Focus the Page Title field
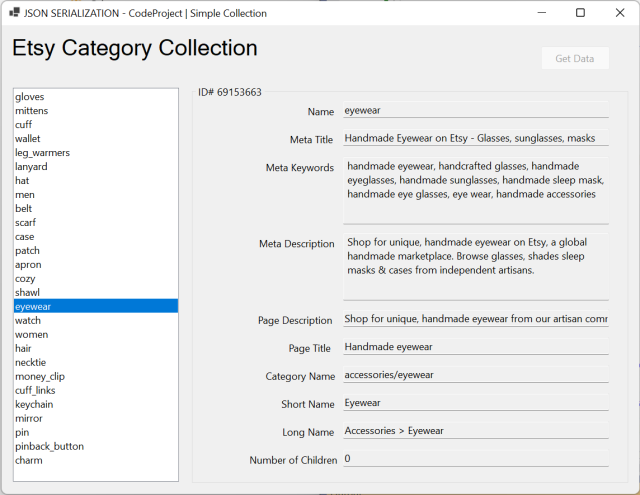 (476, 347)
